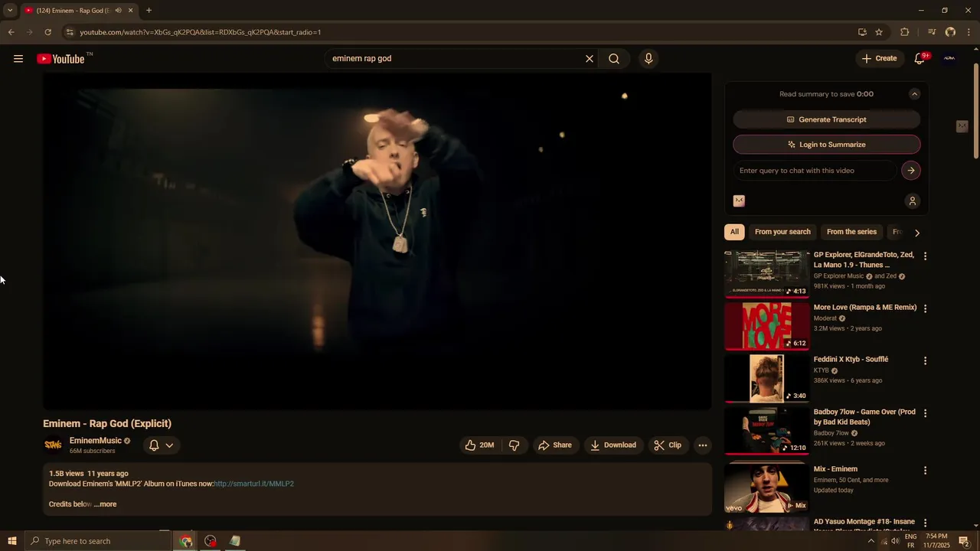Image resolution: width=980 pixels, height=551 pixels.
Task: Go back with browser back arrow
Action: 11,32
